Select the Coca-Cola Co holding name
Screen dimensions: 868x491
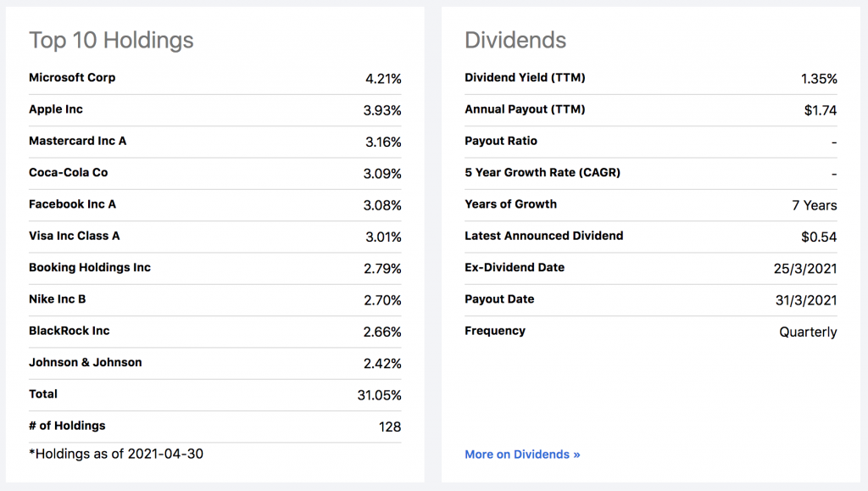click(x=68, y=172)
